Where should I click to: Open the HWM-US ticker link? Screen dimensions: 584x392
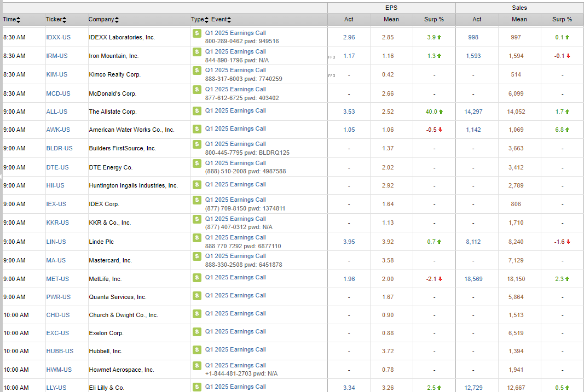click(59, 370)
